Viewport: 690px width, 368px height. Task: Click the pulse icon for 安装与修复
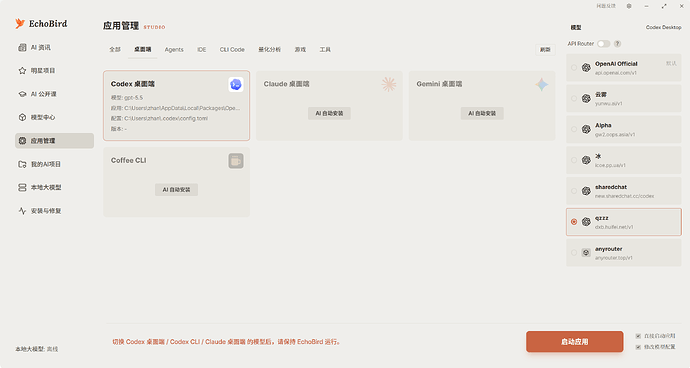click(22, 211)
